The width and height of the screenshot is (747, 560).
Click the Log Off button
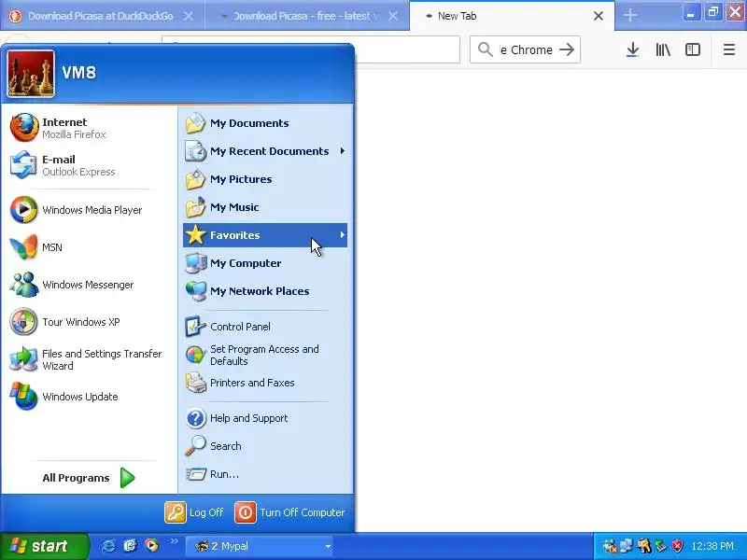click(x=194, y=512)
